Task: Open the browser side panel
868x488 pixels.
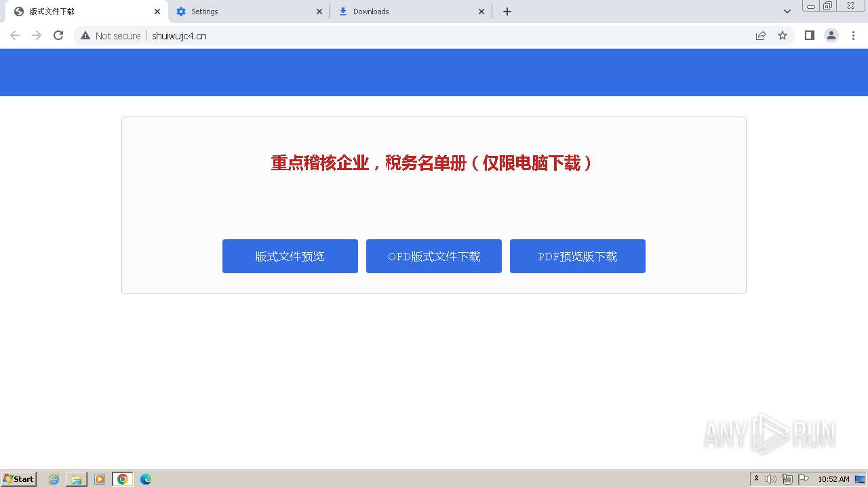Action: coord(810,35)
